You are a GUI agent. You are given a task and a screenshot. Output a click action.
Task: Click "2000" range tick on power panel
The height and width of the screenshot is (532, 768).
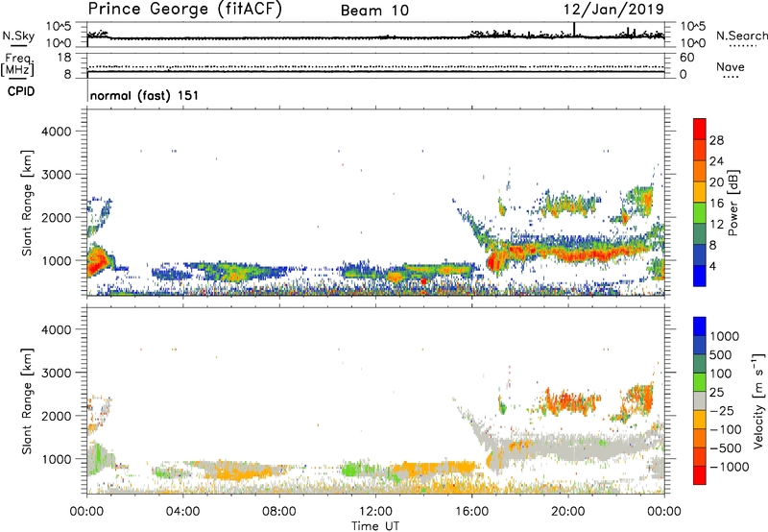tap(57, 217)
